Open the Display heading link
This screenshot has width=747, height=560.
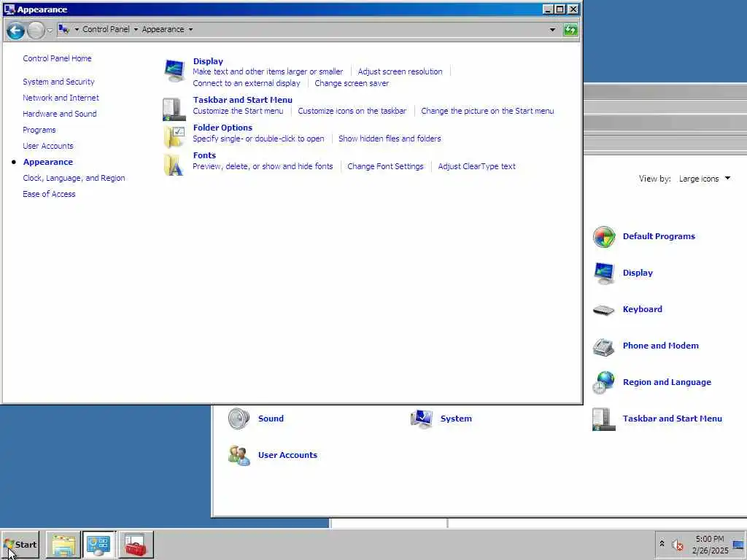click(208, 61)
